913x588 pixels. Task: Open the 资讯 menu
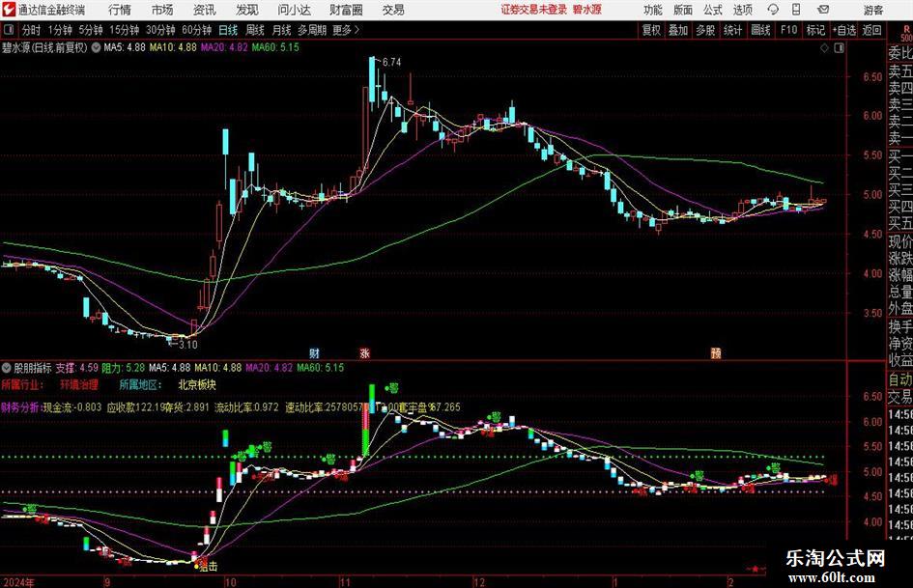pos(205,10)
